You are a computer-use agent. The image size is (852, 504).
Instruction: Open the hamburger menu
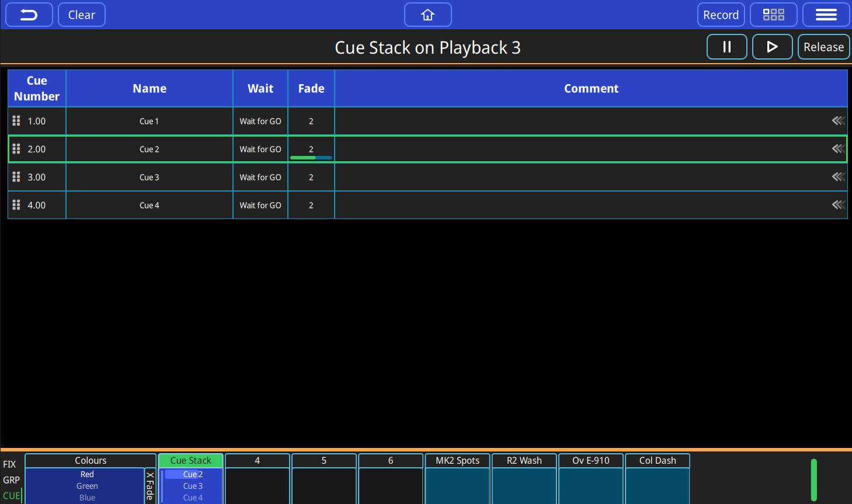[x=826, y=15]
